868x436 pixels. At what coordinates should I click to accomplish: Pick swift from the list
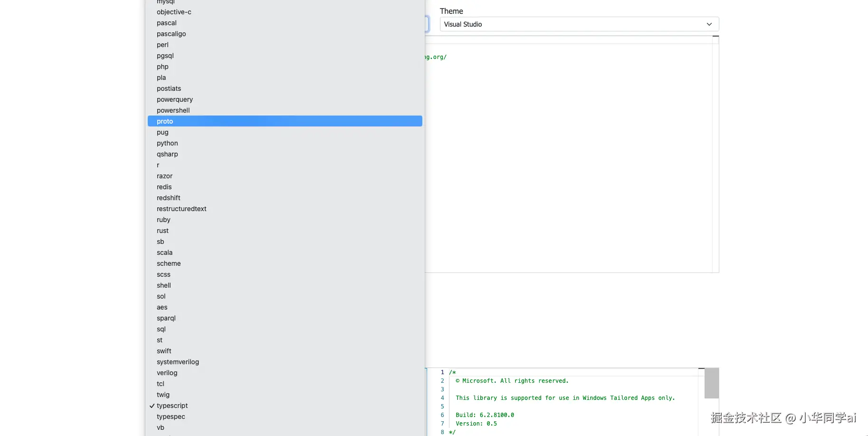point(285,351)
